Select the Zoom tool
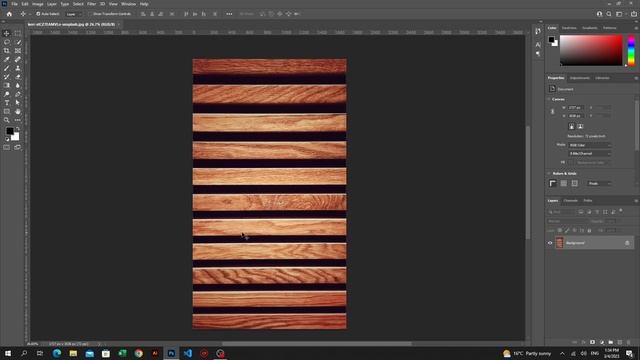640x360 pixels. 7,120
